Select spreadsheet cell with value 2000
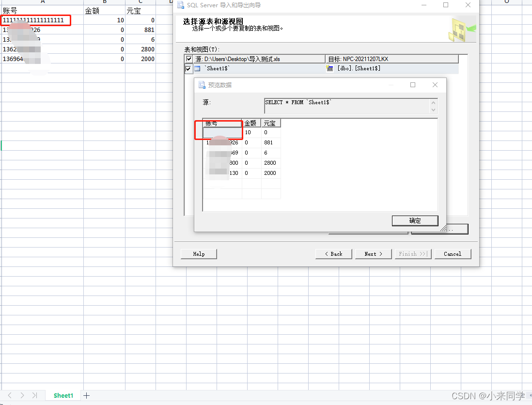The height and width of the screenshot is (405, 532). click(x=141, y=59)
